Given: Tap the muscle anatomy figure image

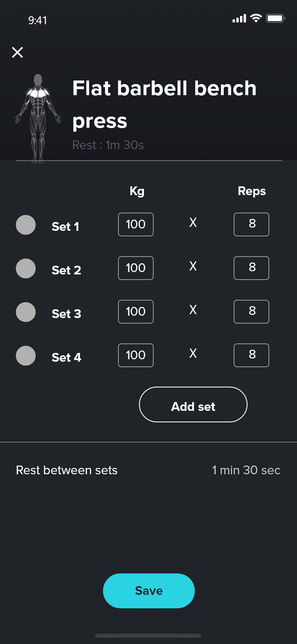Looking at the screenshot, I should pyautogui.click(x=38, y=118).
